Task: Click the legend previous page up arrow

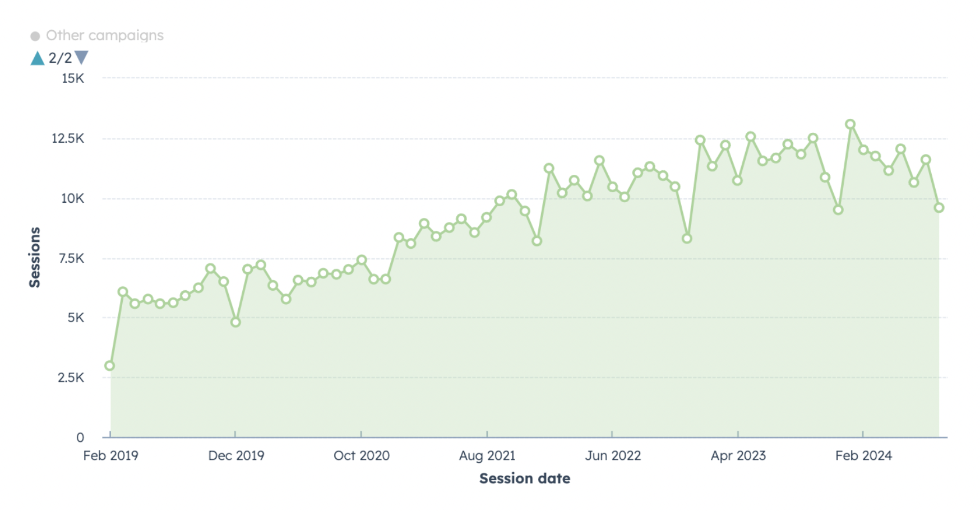Action: coord(38,58)
